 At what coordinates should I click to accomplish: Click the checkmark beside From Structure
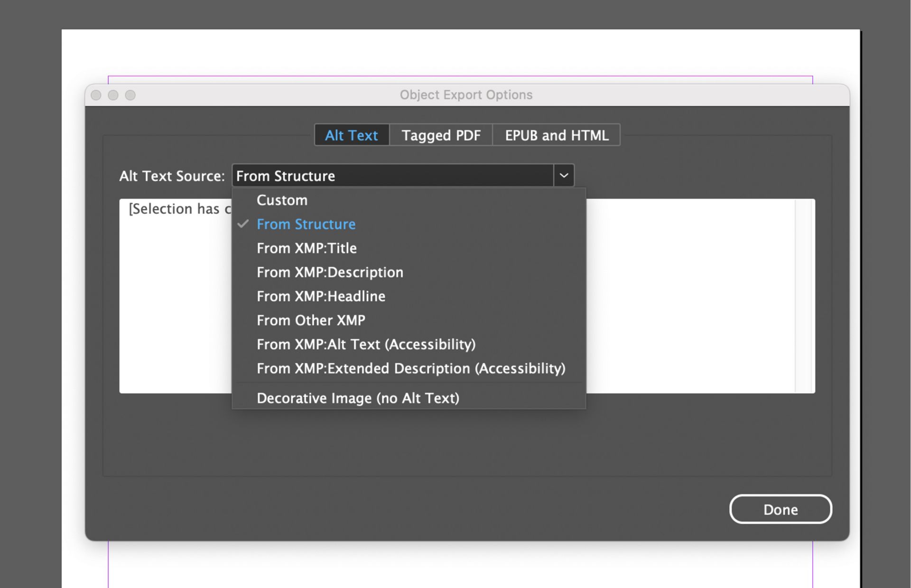click(243, 224)
